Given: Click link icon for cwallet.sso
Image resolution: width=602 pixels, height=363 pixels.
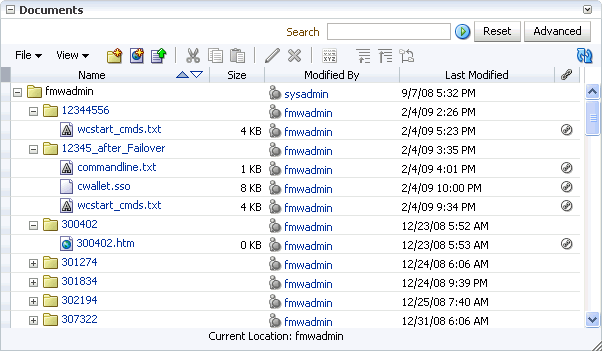Looking at the screenshot, I should point(567,187).
